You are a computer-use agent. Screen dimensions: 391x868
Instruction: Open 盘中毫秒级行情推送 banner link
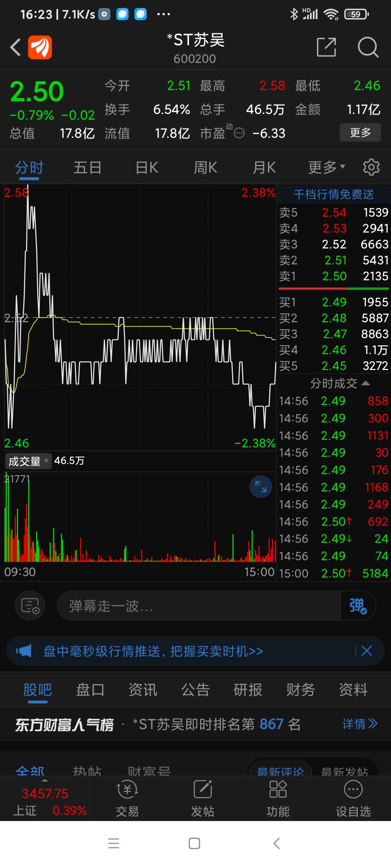point(153,651)
